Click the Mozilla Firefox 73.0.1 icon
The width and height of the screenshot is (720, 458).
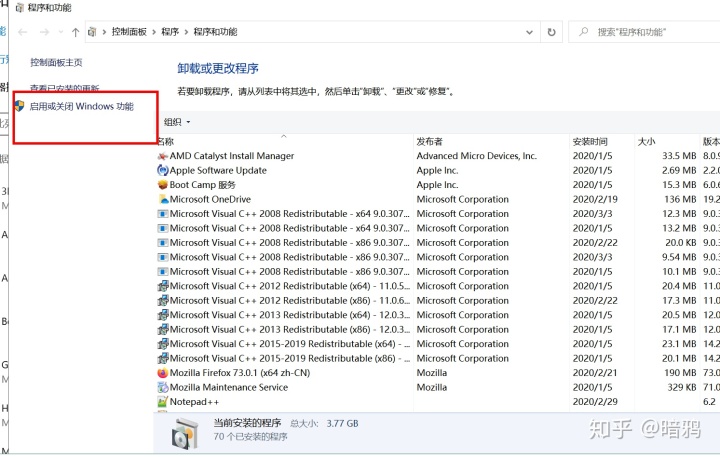(163, 373)
